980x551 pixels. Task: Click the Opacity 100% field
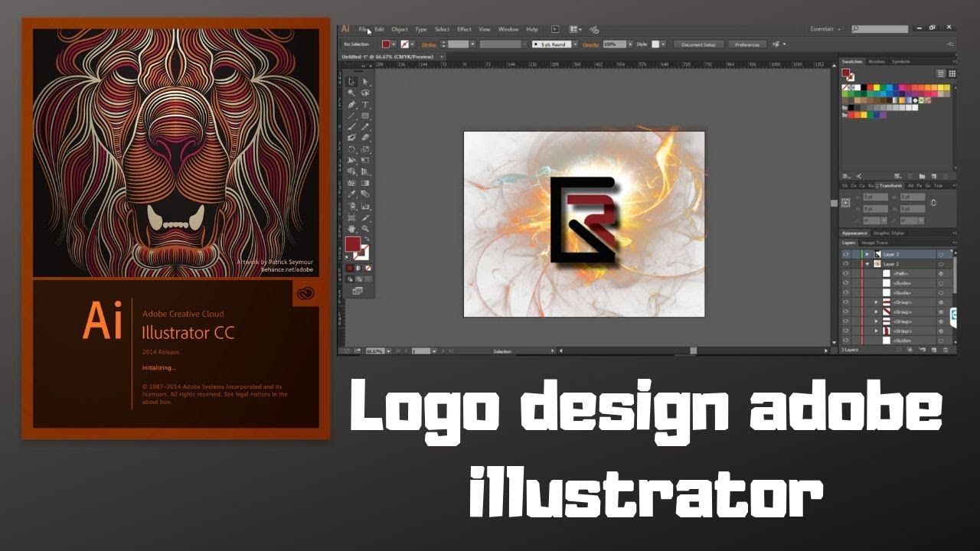614,44
